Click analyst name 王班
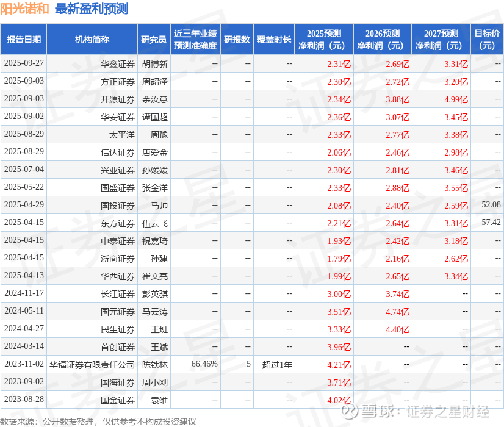The height and width of the screenshot is (427, 504). coord(159,329)
